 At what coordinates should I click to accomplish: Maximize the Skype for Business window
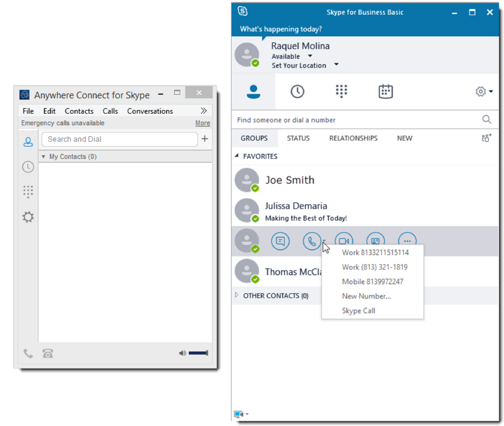tap(472, 12)
